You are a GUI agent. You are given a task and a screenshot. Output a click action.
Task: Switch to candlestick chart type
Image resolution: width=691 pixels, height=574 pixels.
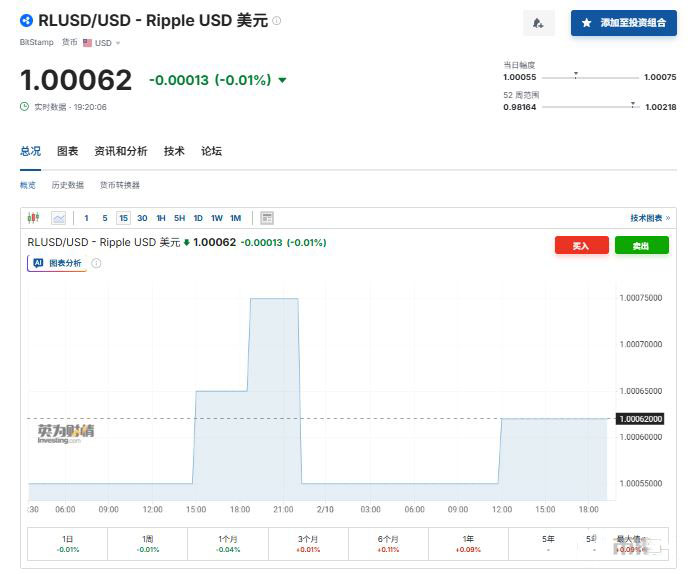[x=33, y=218]
